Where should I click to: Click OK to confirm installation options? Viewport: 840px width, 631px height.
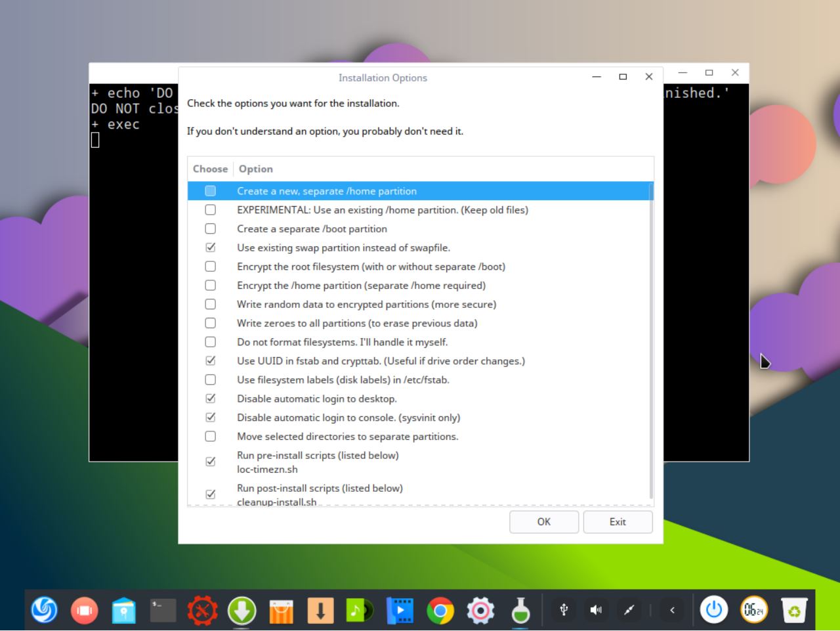(x=544, y=522)
